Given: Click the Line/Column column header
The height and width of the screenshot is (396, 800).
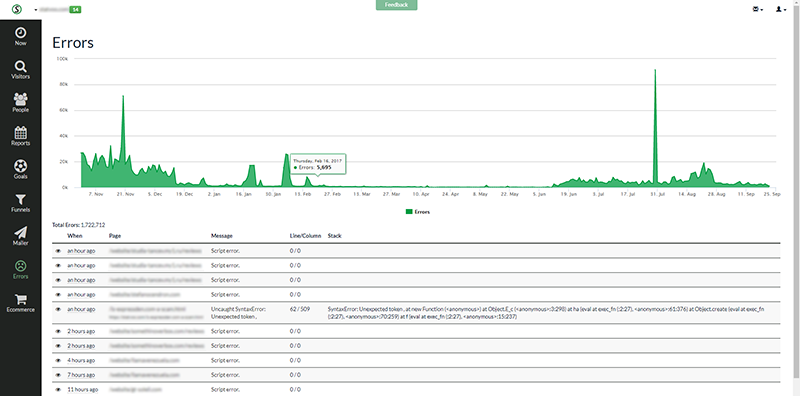Looking at the screenshot, I should point(306,236).
